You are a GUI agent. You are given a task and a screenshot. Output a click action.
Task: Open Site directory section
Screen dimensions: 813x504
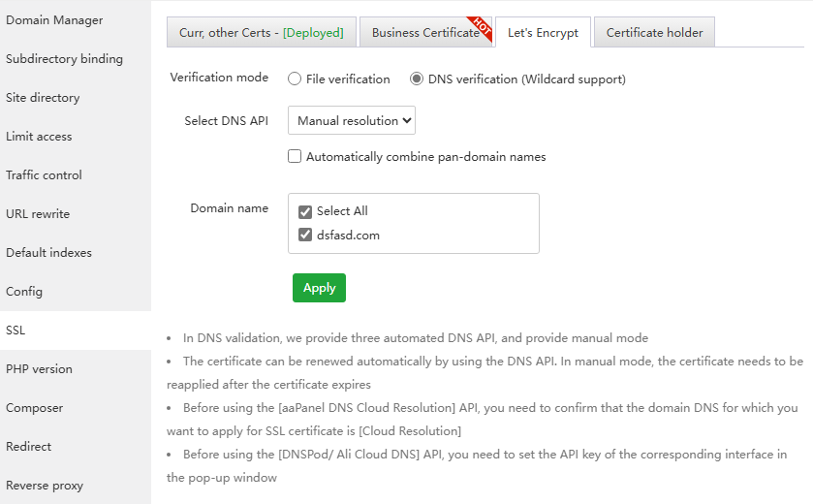[x=43, y=98]
